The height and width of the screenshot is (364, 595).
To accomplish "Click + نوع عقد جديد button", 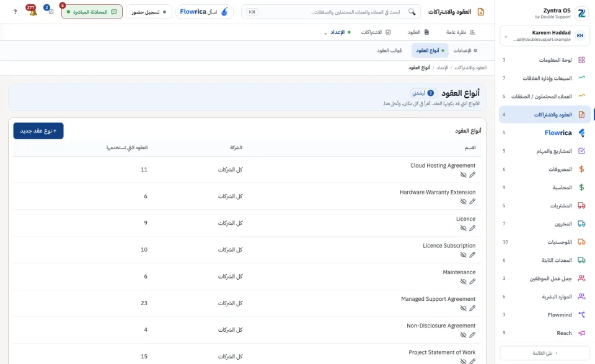I will pos(38,131).
